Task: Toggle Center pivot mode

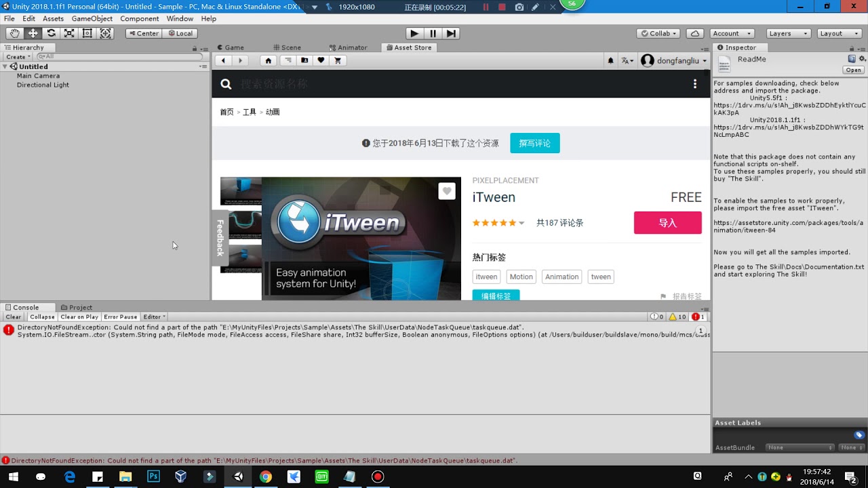Action: tap(144, 33)
